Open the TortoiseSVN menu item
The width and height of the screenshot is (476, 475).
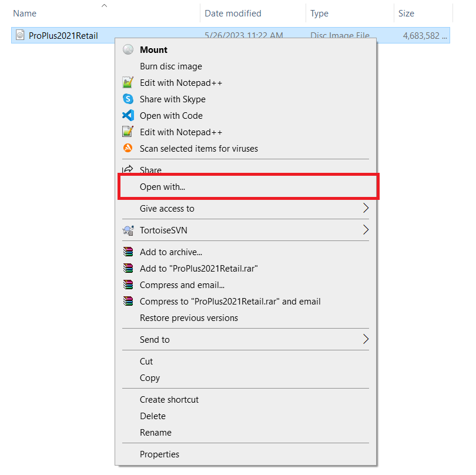246,230
